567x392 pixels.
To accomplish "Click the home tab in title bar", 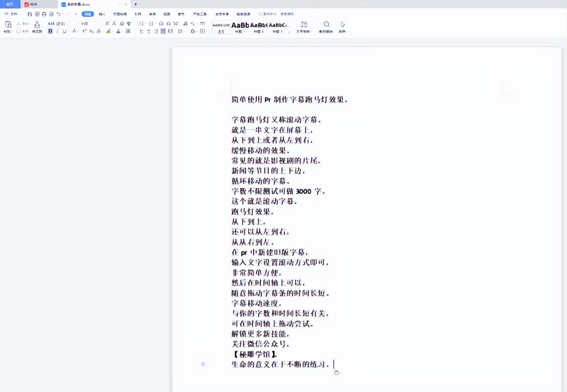I will (10, 4).
